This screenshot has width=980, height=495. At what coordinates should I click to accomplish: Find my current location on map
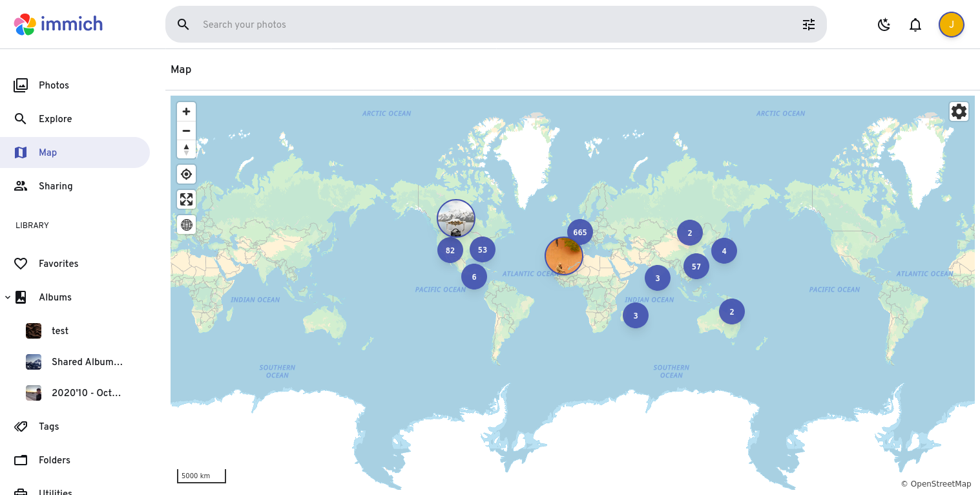(x=186, y=174)
